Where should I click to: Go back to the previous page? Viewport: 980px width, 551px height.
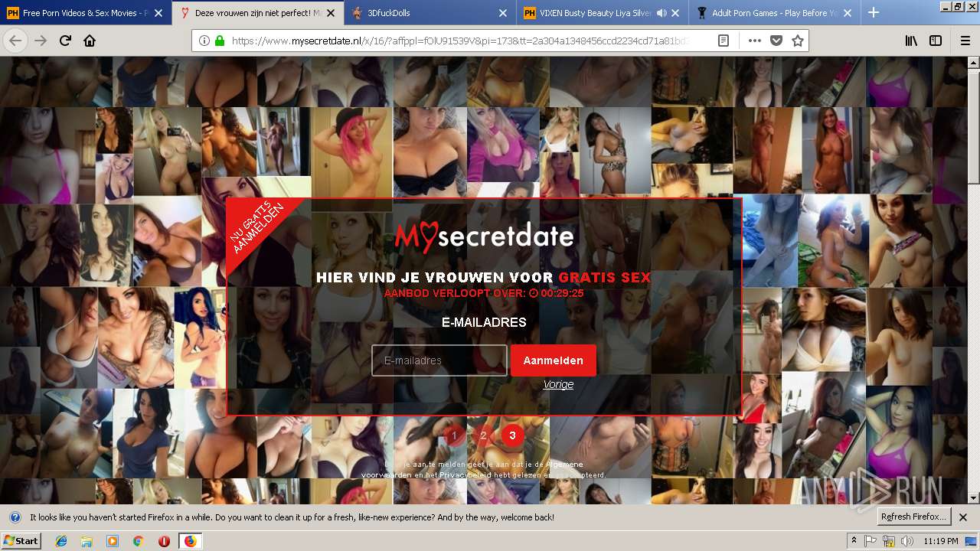(15, 41)
